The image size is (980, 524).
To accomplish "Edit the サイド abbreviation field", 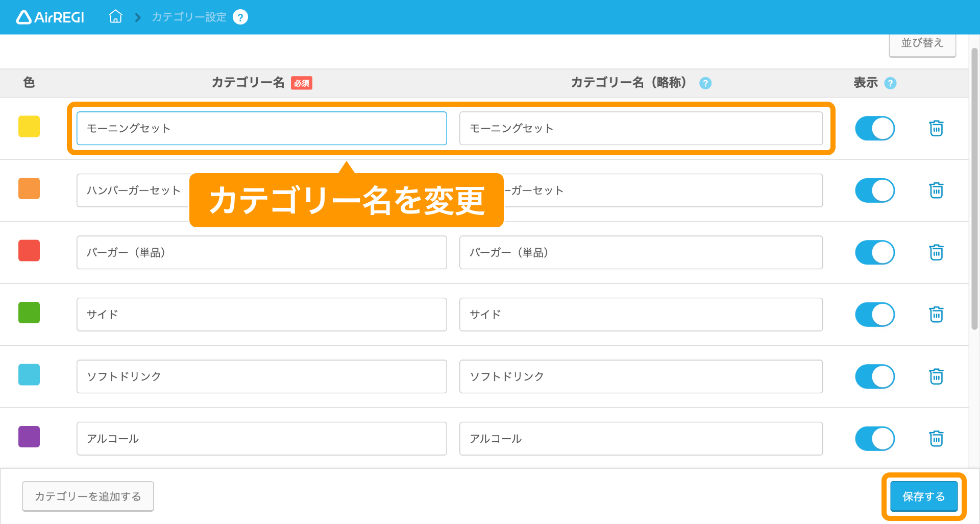I will coord(641,315).
